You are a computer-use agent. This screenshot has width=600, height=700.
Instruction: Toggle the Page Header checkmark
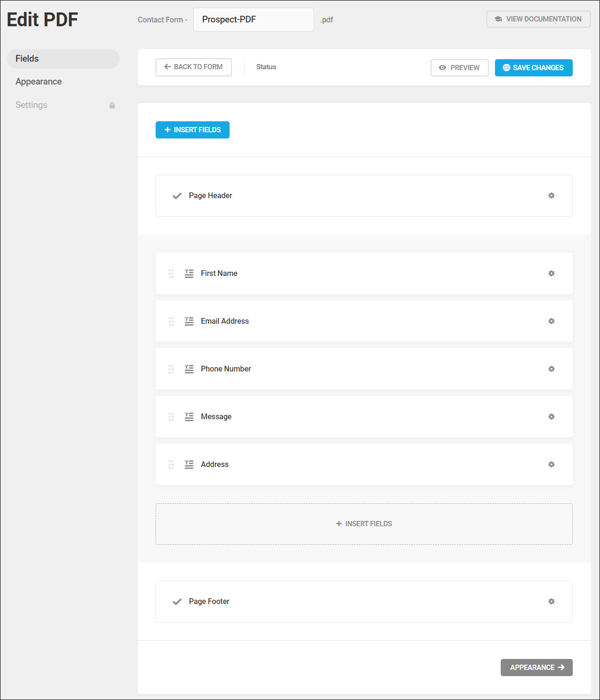177,196
